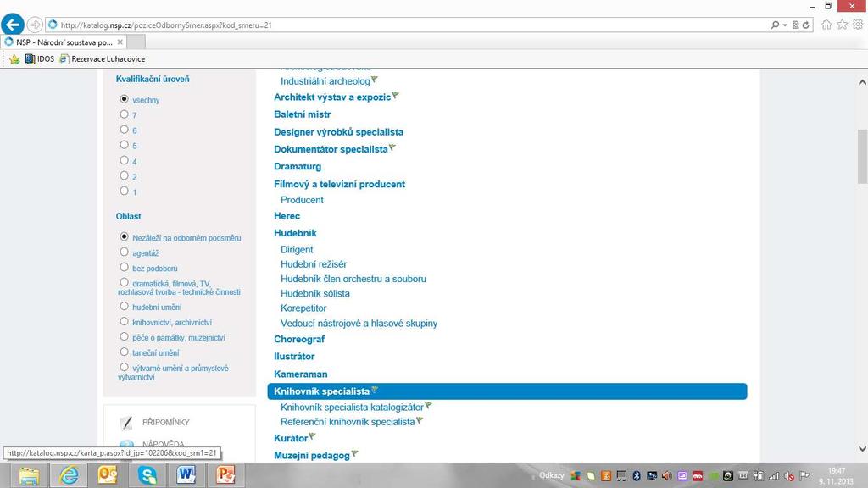Viewport: 868px width, 488px height.
Task: Open 'Referenční knihovník specialista' link
Action: point(348,422)
